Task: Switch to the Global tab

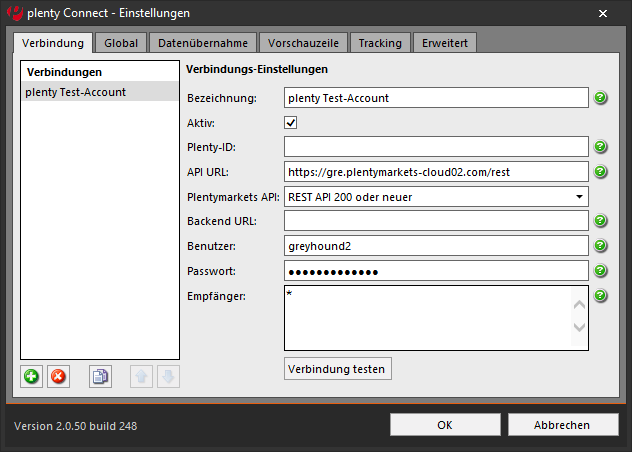Action: (x=121, y=43)
